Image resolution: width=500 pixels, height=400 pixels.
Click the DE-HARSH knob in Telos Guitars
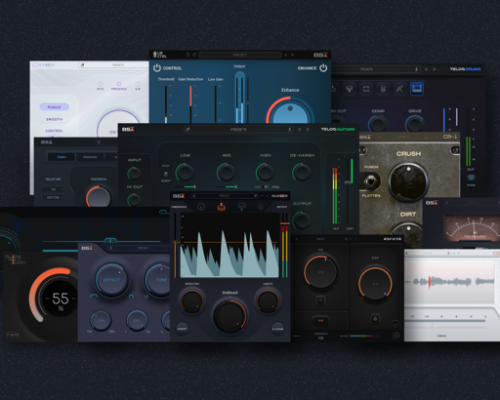coord(302,172)
